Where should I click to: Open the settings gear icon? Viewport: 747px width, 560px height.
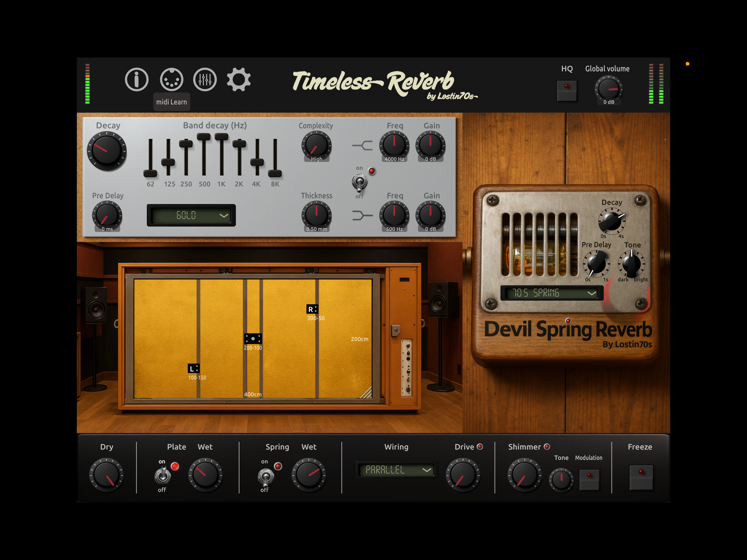(x=239, y=80)
